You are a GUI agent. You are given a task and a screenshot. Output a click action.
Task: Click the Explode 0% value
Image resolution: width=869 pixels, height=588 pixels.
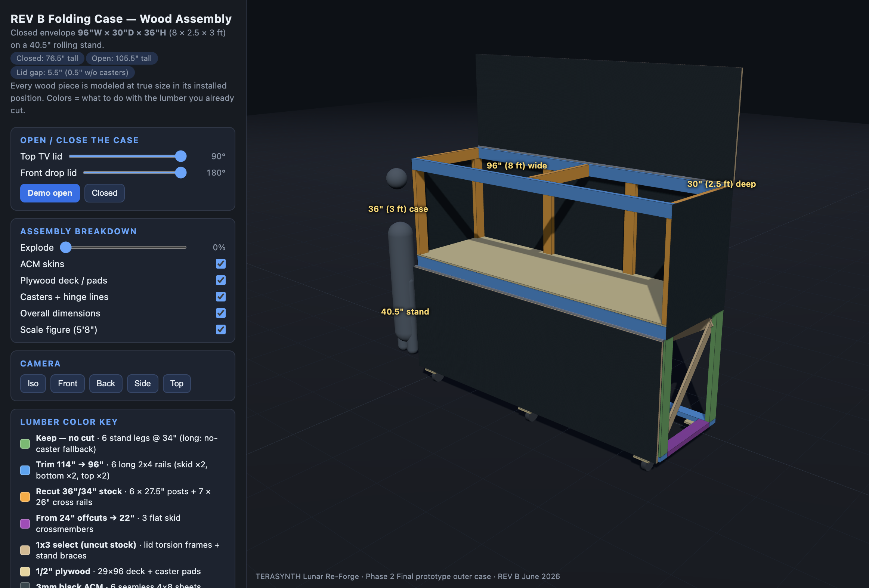click(219, 247)
